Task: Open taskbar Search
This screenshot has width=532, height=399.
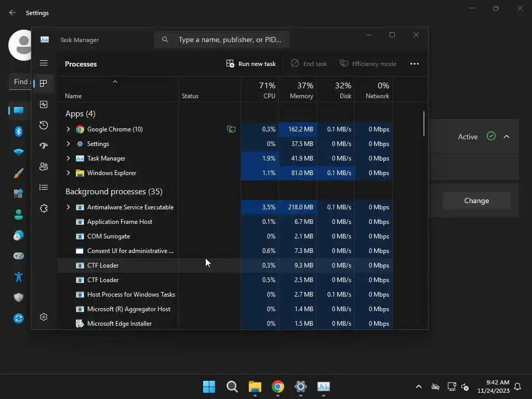Action: pyautogui.click(x=232, y=387)
